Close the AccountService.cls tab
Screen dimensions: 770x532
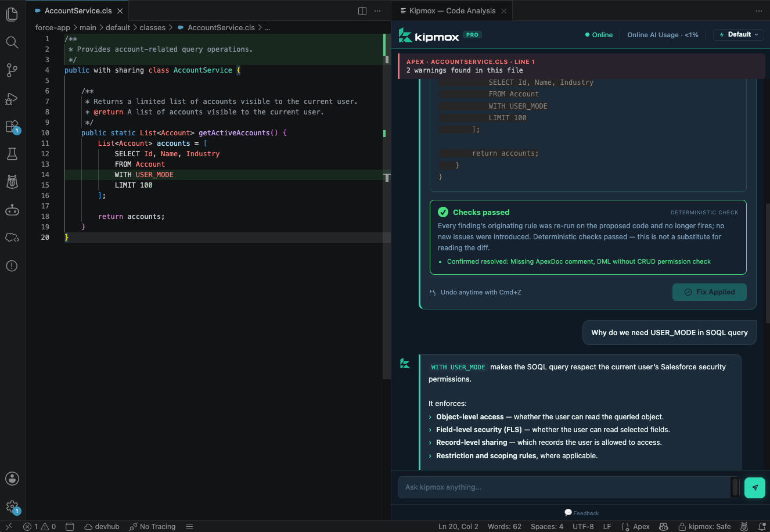point(120,11)
